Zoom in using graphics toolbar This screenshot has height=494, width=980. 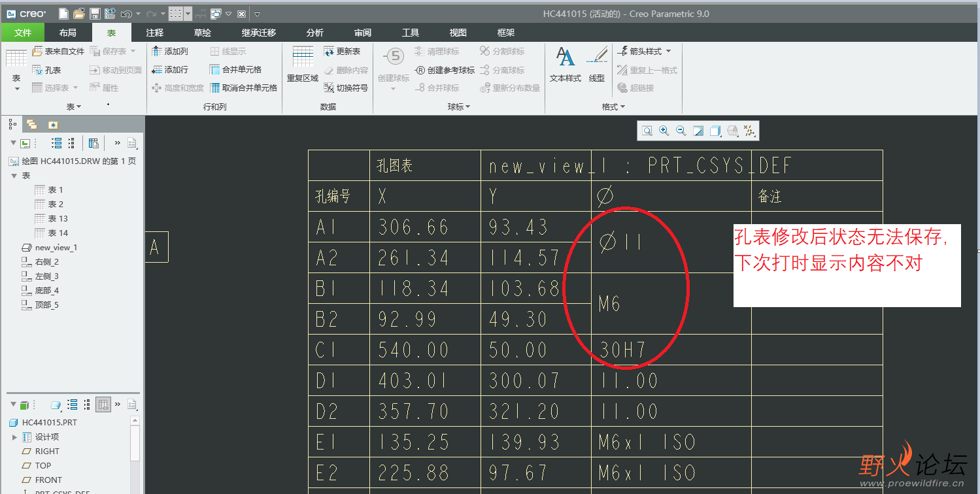click(664, 131)
